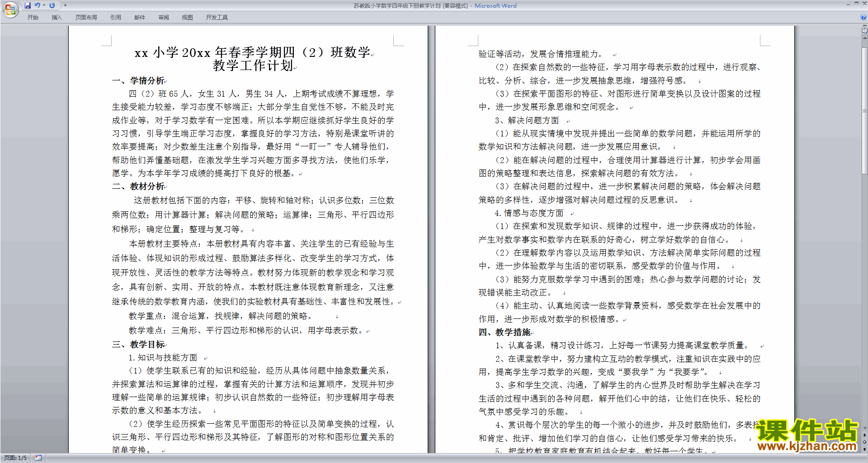Click the page count 页面: 1/5 indicator

click(x=15, y=458)
